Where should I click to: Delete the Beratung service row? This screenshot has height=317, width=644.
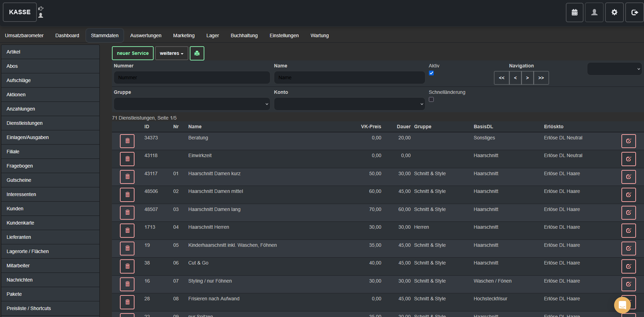(127, 141)
